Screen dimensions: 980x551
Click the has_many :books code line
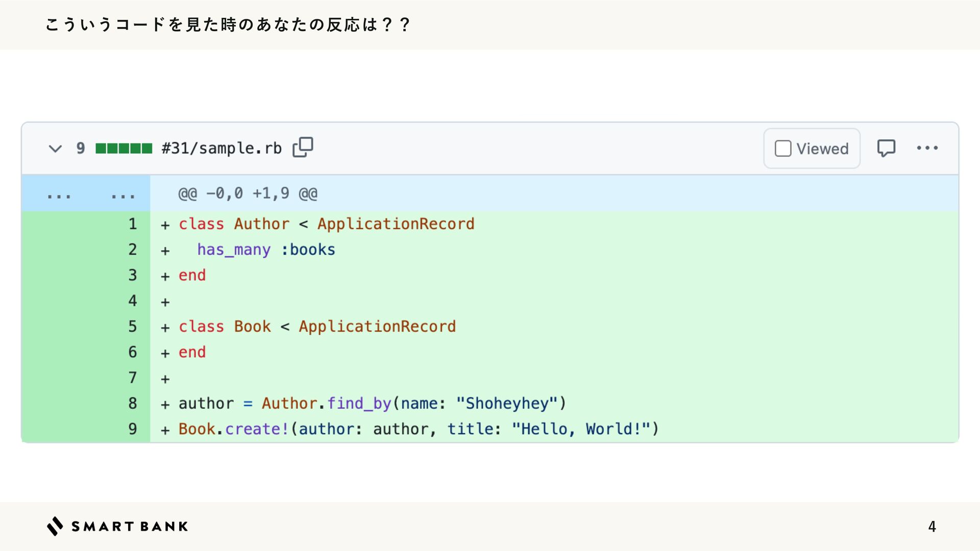[x=266, y=249]
